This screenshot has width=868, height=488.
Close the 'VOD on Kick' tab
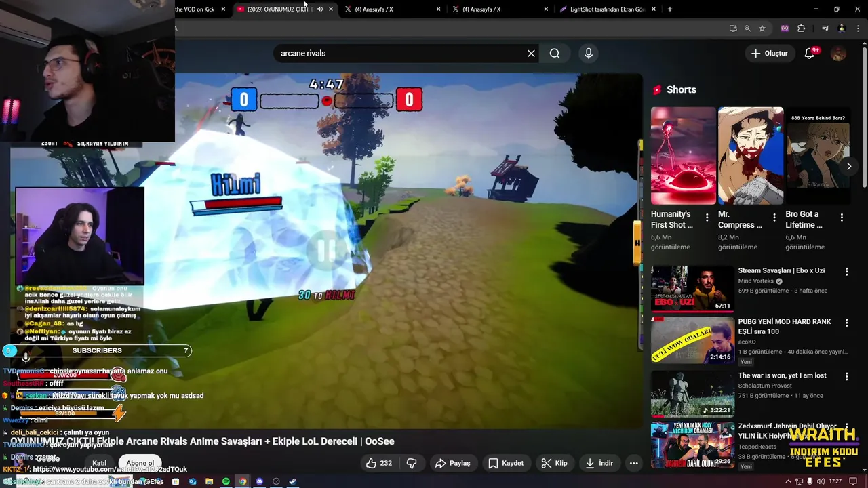(x=223, y=9)
